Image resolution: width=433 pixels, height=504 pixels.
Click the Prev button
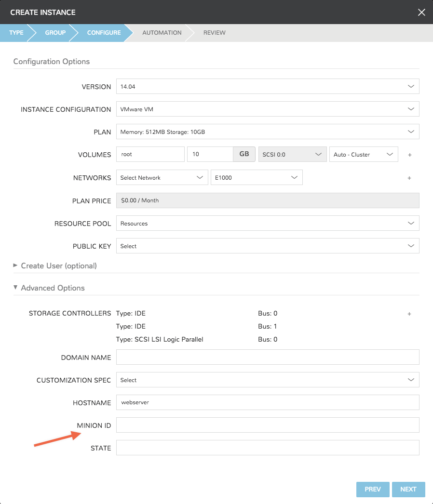tap(373, 489)
